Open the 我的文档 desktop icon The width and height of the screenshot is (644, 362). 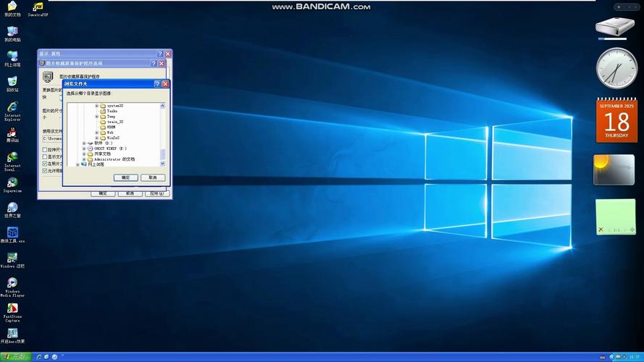[x=12, y=8]
